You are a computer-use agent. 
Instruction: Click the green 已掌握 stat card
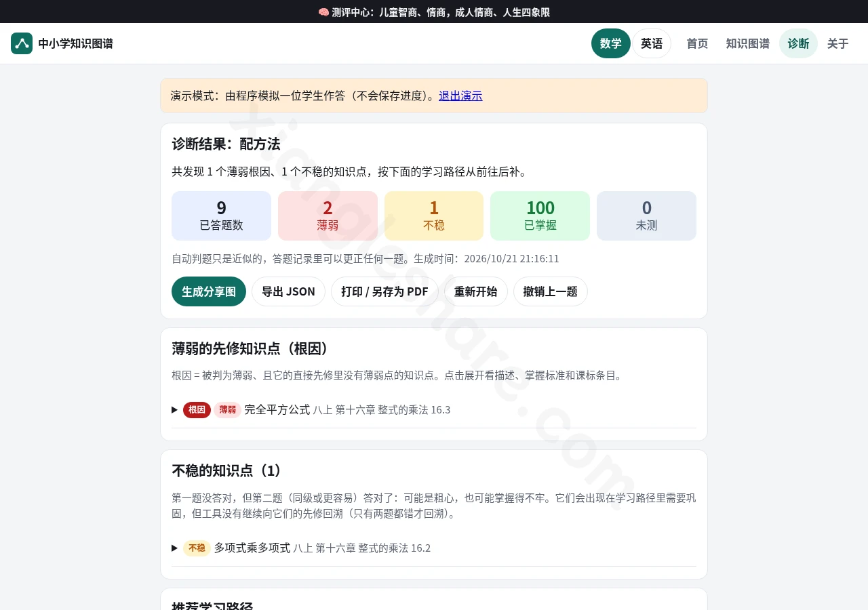tap(540, 216)
